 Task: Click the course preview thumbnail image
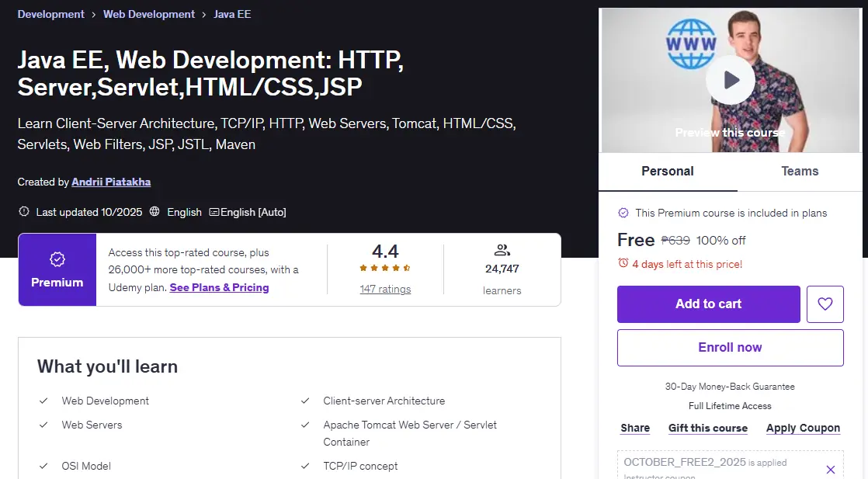point(730,80)
